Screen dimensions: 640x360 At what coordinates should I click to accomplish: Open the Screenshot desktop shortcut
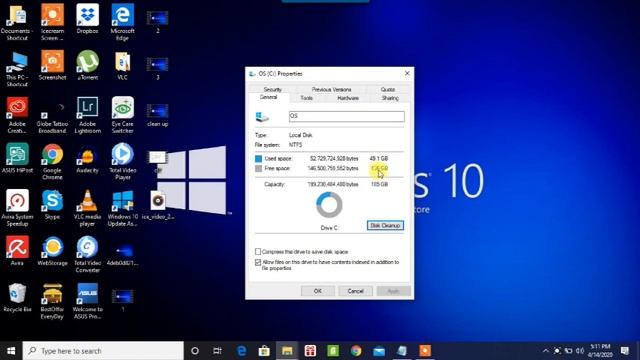[52, 65]
